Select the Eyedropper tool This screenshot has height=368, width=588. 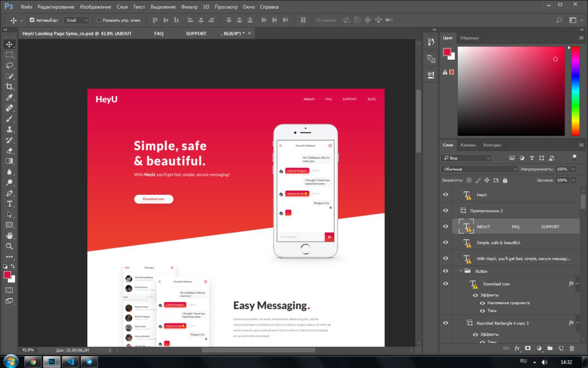pyautogui.click(x=9, y=97)
